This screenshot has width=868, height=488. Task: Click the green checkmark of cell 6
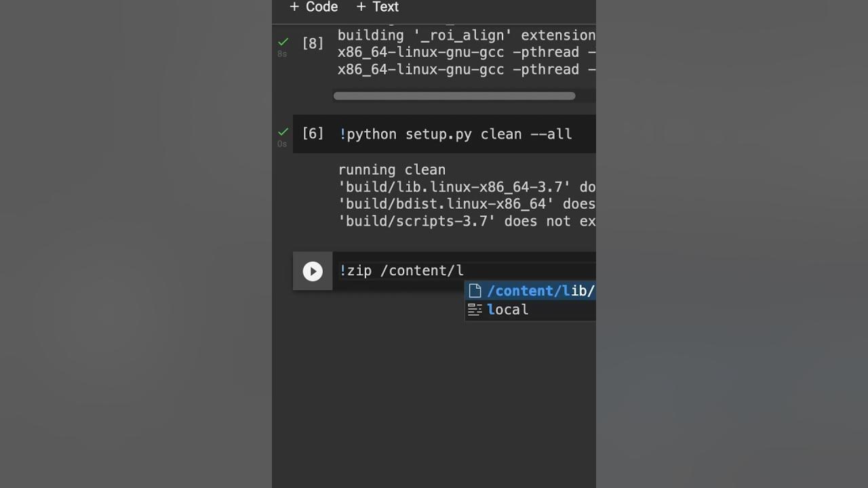tap(283, 131)
